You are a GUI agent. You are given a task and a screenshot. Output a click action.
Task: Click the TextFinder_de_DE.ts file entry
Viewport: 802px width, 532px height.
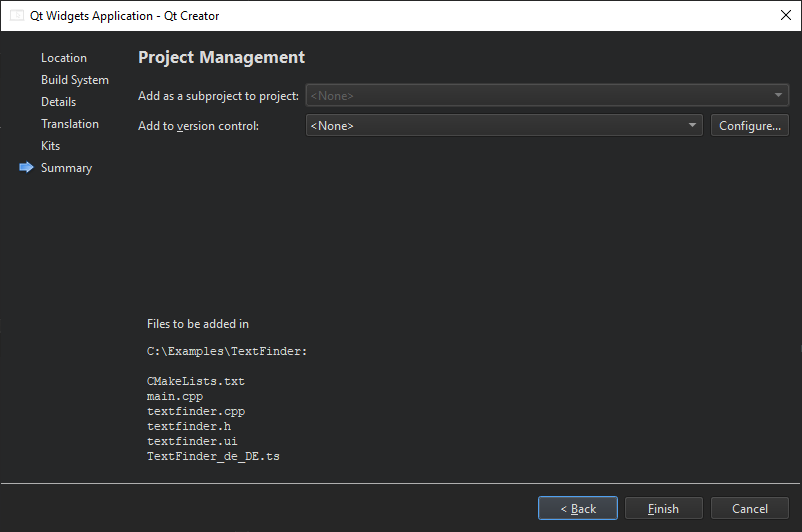pyautogui.click(x=213, y=456)
